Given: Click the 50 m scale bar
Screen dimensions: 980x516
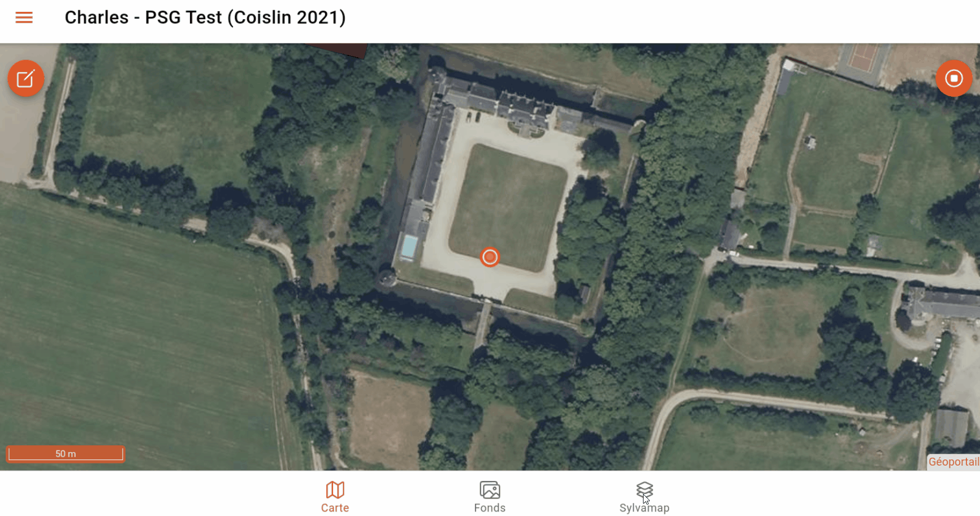Looking at the screenshot, I should [x=66, y=454].
